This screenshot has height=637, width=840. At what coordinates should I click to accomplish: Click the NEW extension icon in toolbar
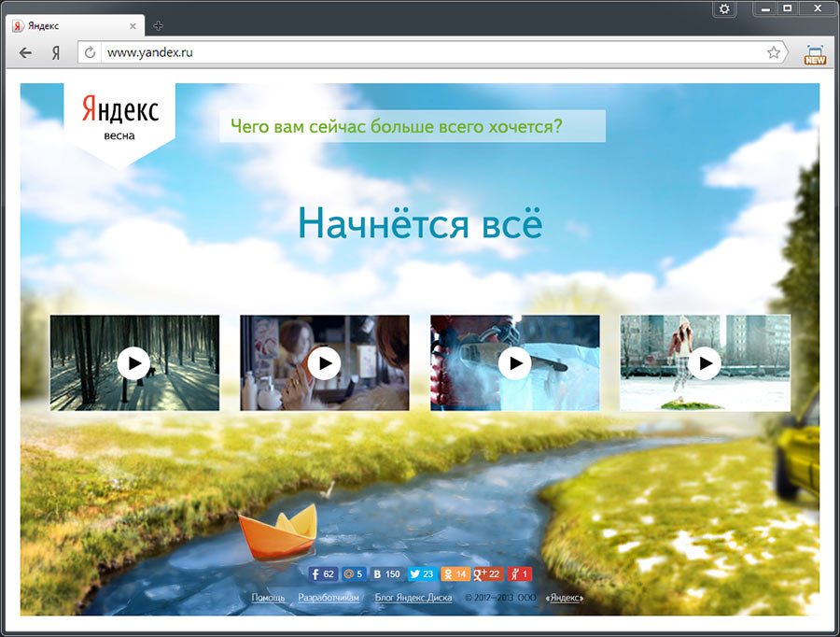click(x=815, y=54)
